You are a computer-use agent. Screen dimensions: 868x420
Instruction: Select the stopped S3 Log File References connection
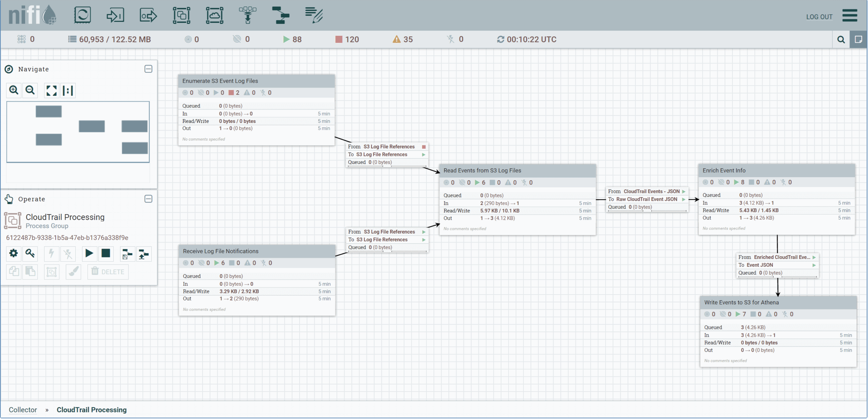pyautogui.click(x=387, y=155)
